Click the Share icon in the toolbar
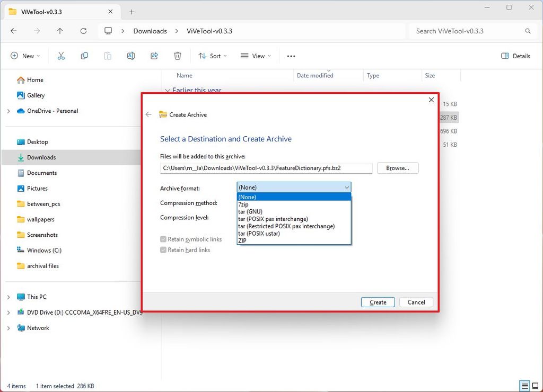 [154, 56]
